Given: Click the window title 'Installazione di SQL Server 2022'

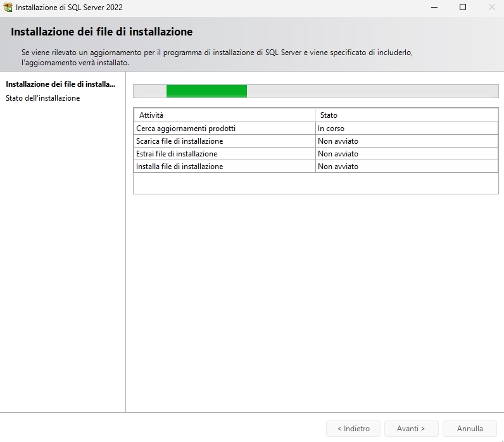Looking at the screenshot, I should 69,8.
